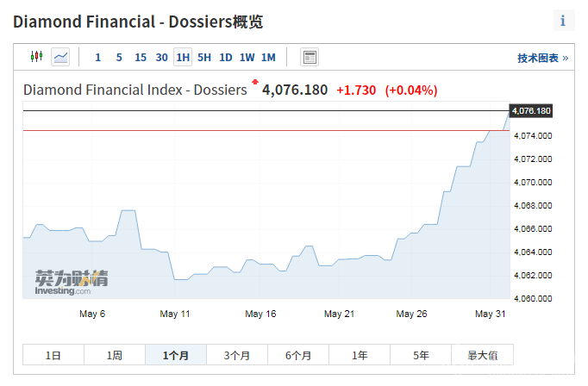Switch to candlestick chart type
588x386 pixels.
click(36, 57)
